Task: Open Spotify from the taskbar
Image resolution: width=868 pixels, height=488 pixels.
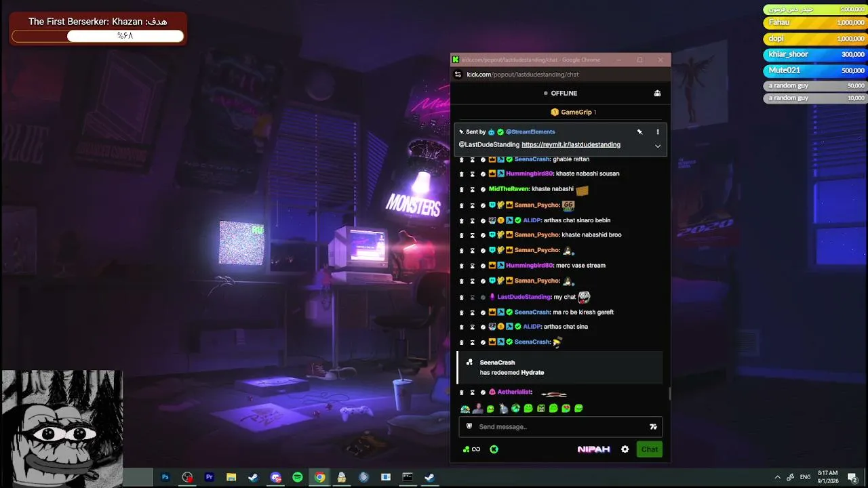Action: [x=297, y=477]
